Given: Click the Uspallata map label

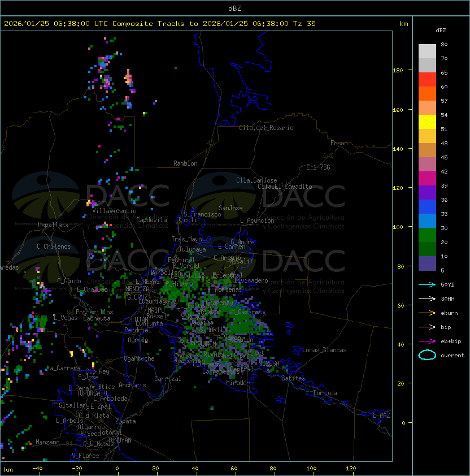Looking at the screenshot, I should click(53, 225).
